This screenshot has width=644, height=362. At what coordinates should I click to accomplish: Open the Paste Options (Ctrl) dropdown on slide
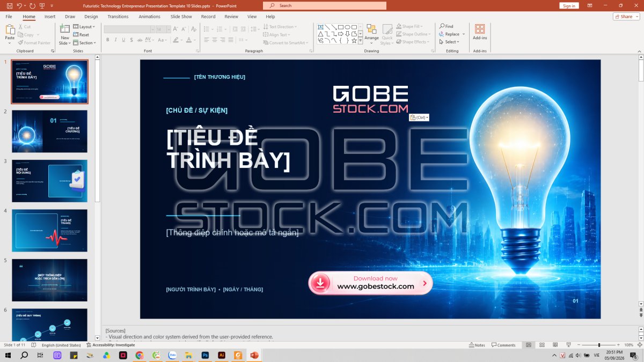pyautogui.click(x=419, y=117)
